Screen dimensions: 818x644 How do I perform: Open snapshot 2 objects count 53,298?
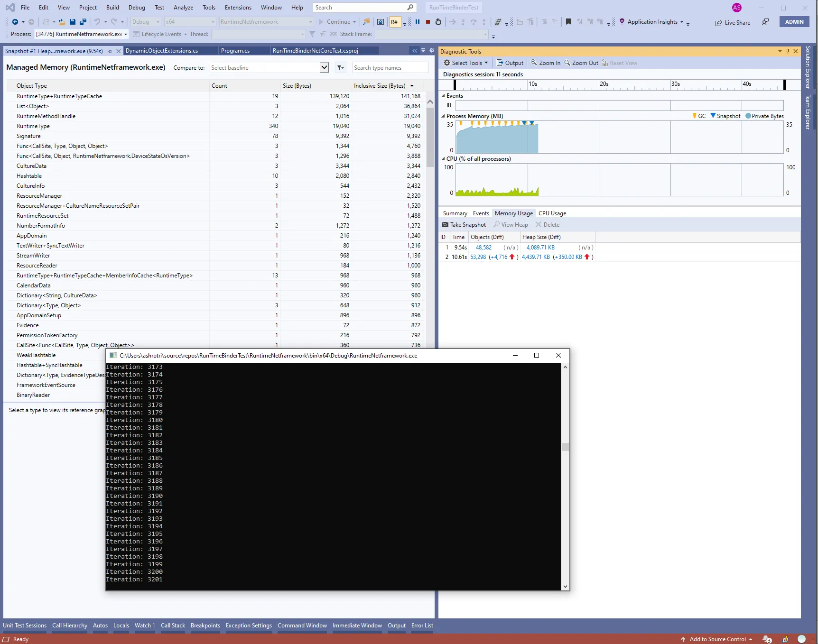click(478, 257)
